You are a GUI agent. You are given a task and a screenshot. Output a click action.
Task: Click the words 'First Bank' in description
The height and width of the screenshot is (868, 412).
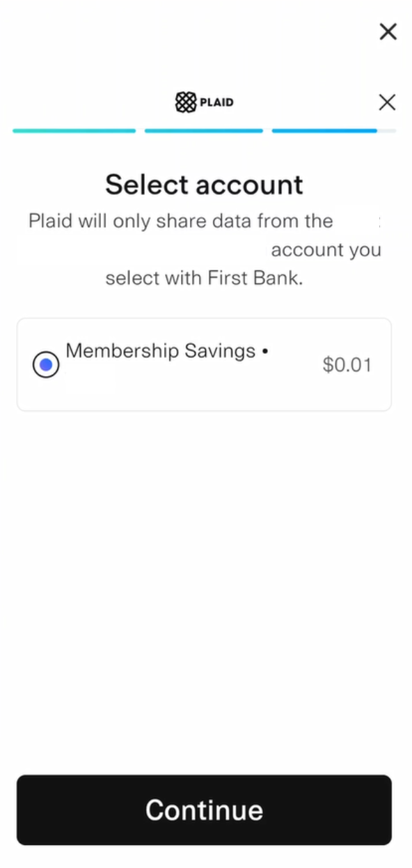pyautogui.click(x=253, y=279)
